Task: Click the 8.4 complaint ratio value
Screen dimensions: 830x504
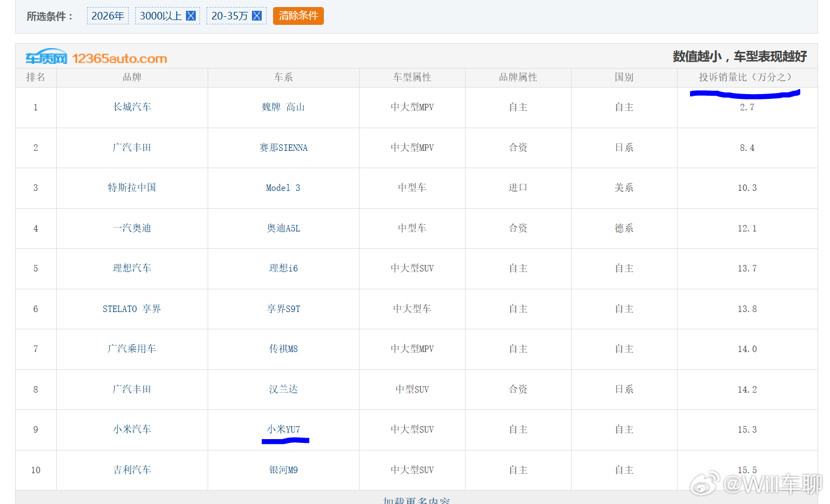Action: (x=747, y=148)
